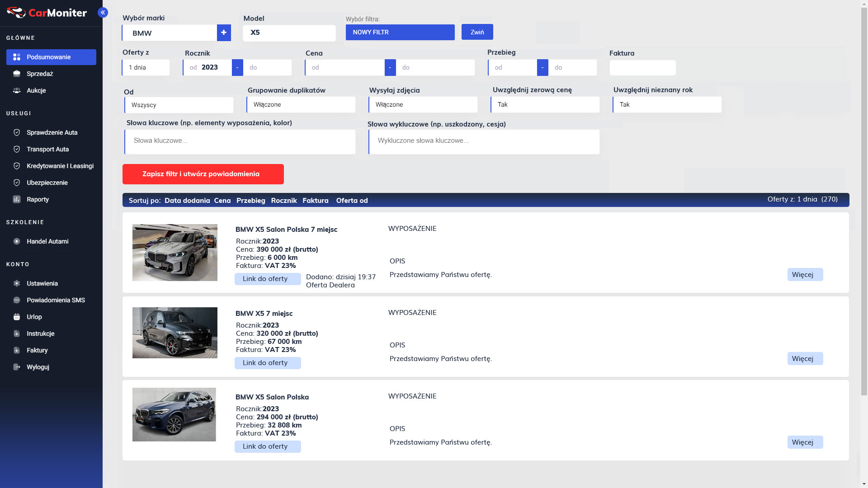
Task: Click Więcej for the 390 000 zł offer
Action: [805, 275]
